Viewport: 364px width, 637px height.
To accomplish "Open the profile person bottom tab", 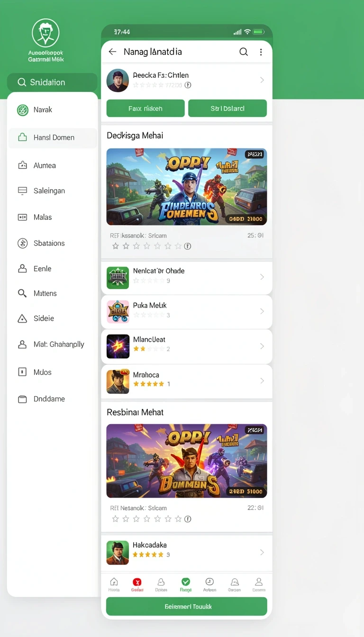I will point(259,584).
